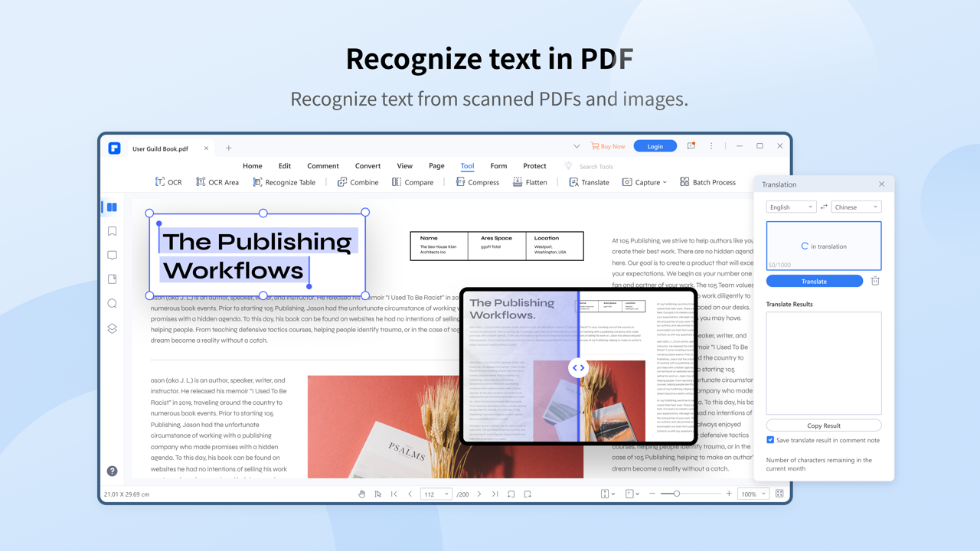
Task: Launch the Compress PDF tool
Action: (x=477, y=182)
